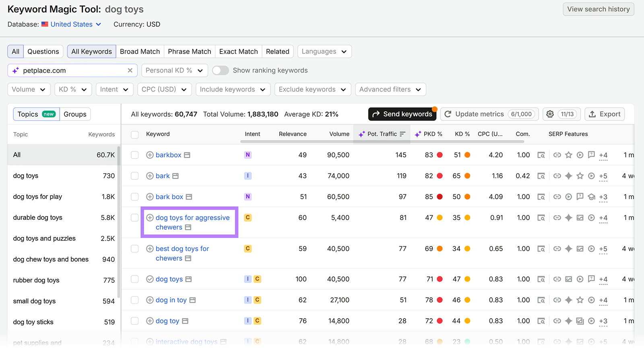Expand the CPC (USD) filter dropdown

pyautogui.click(x=164, y=89)
